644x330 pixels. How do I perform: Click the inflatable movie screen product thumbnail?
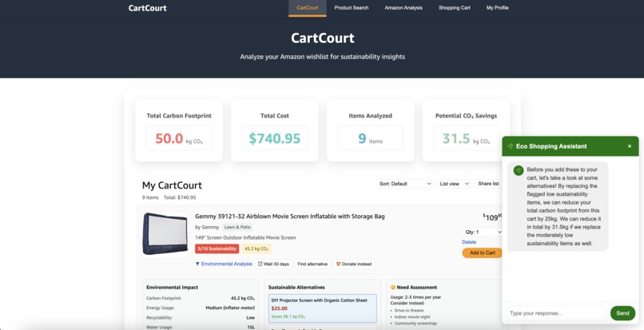click(165, 234)
